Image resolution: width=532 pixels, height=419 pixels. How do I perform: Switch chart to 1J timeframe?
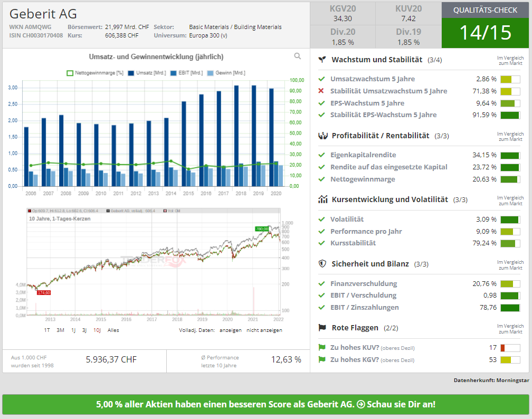(73, 330)
